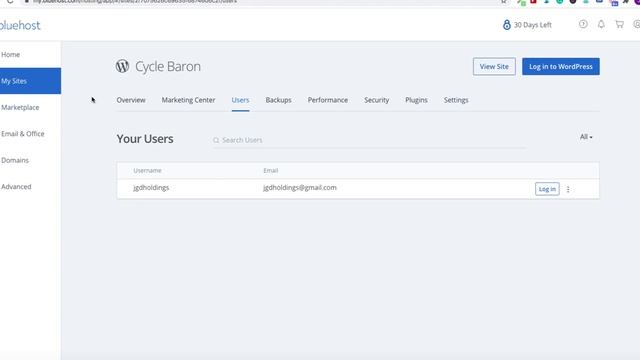The image size is (640, 360).
Task: Open Marketplace in sidebar
Action: 20,107
